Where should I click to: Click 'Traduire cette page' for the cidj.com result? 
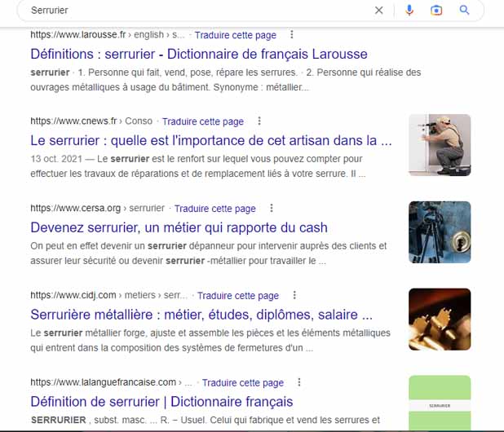pyautogui.click(x=238, y=296)
